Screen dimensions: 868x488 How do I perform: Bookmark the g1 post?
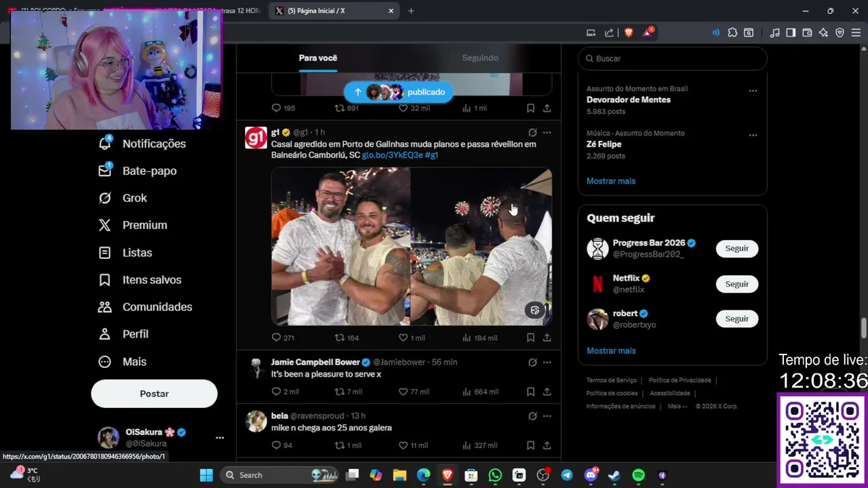(x=530, y=338)
